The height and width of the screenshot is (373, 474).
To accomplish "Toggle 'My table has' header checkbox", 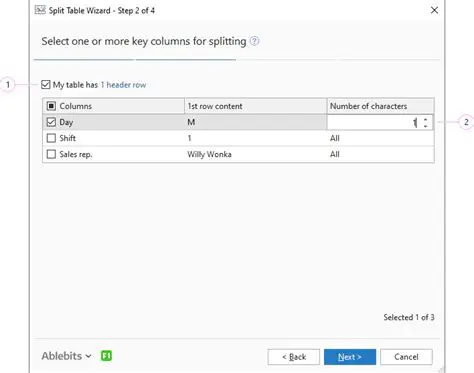I will pyautogui.click(x=46, y=85).
